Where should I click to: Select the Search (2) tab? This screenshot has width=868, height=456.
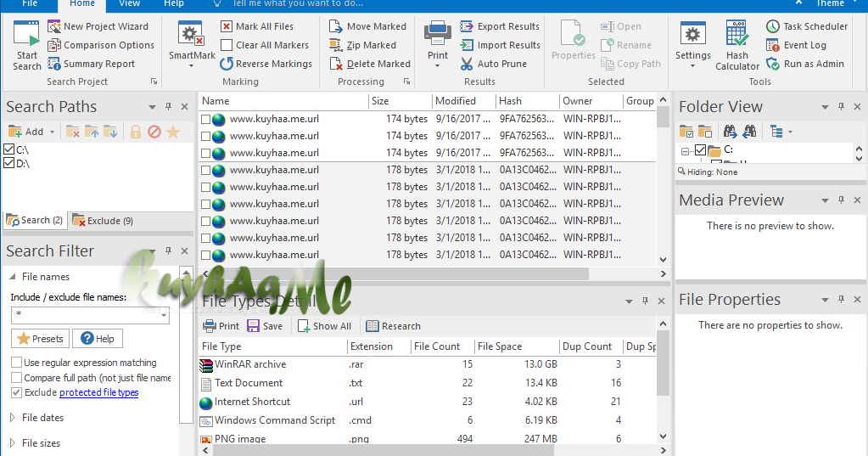click(35, 221)
